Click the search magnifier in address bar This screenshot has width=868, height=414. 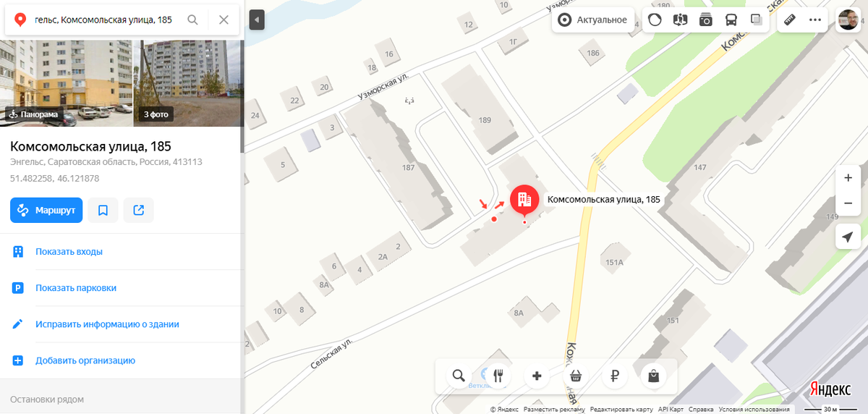[x=192, y=20]
